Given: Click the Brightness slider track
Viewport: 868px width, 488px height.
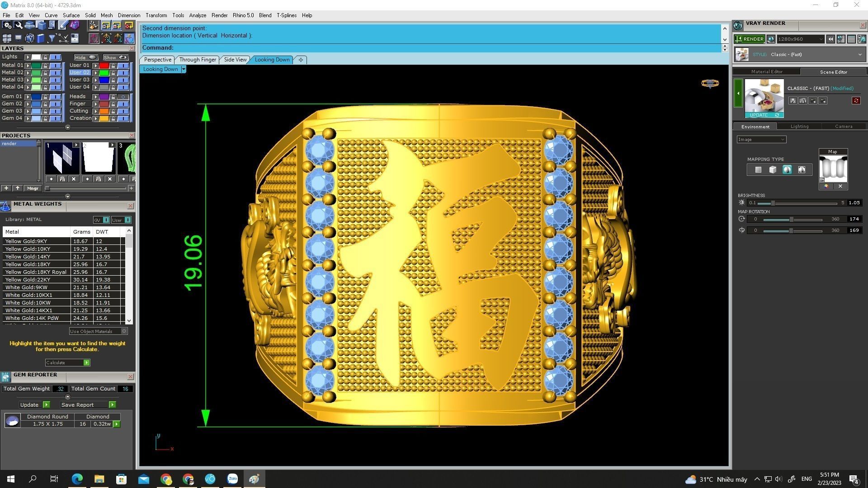Looking at the screenshot, I should (x=797, y=203).
